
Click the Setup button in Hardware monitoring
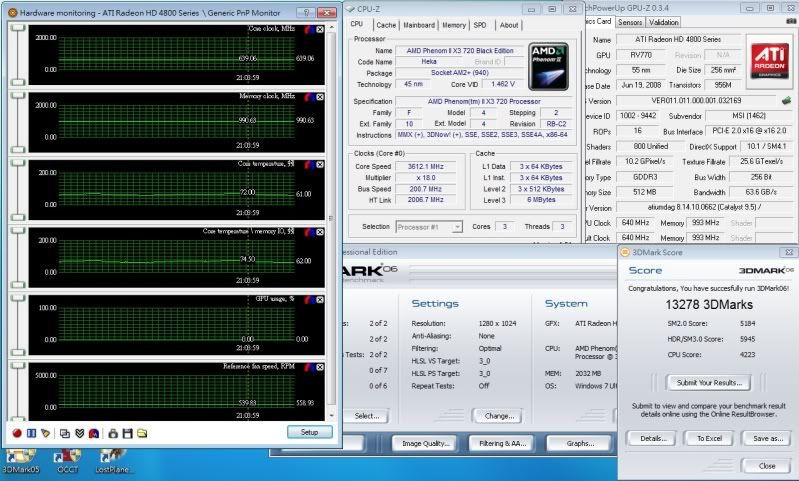(x=309, y=432)
